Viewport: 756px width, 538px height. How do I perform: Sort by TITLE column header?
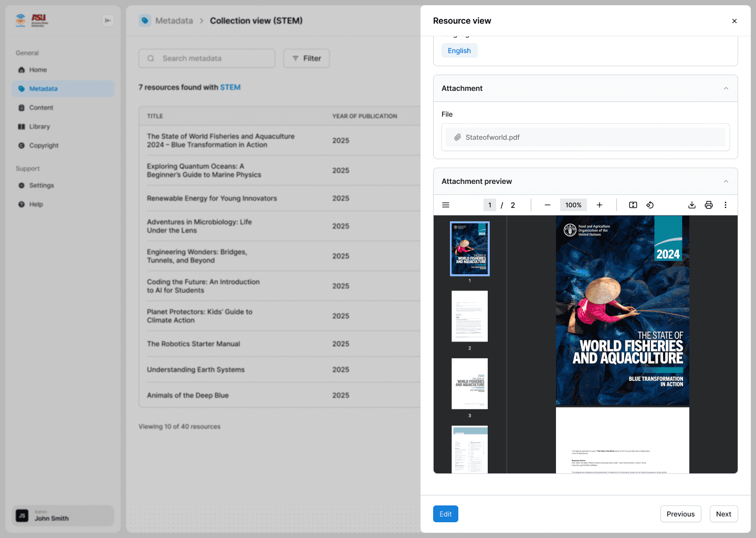155,116
